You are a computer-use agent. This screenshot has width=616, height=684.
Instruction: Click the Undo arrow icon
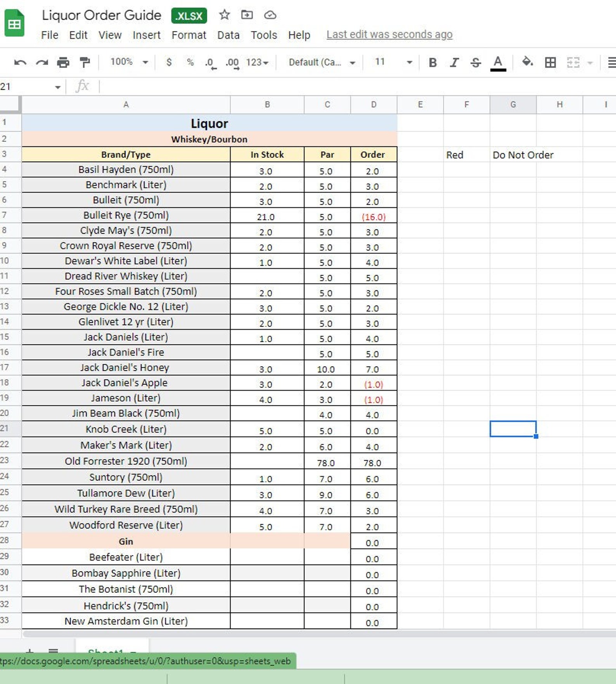[x=20, y=62]
